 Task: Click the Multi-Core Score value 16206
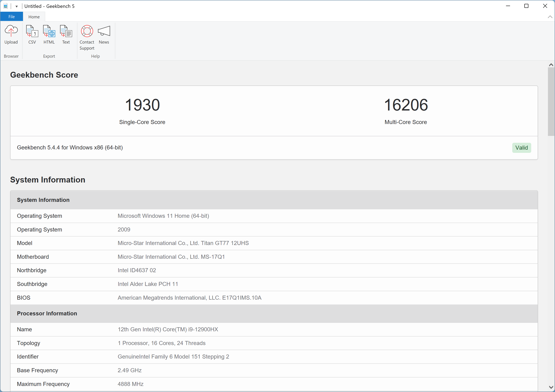point(406,105)
